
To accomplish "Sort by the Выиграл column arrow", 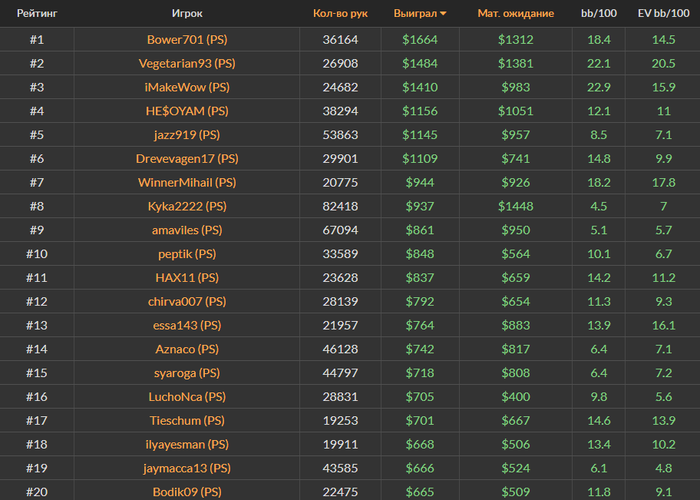I will click(x=443, y=14).
